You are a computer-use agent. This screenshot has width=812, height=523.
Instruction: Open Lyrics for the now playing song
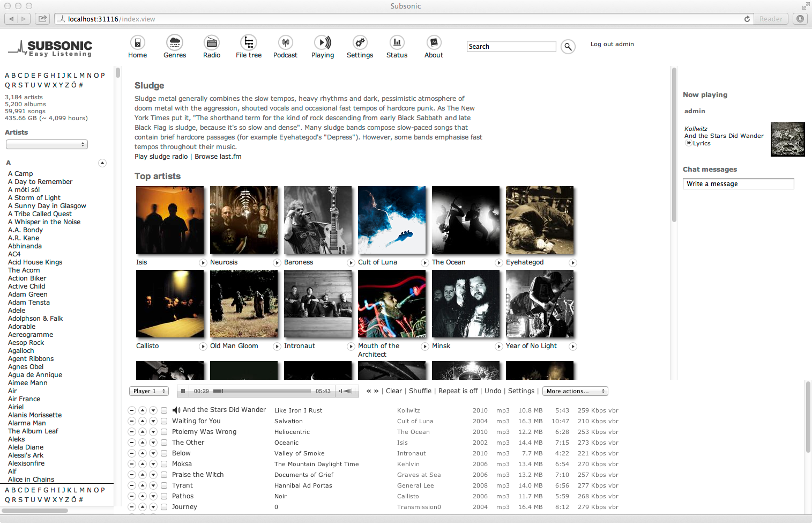coord(702,143)
